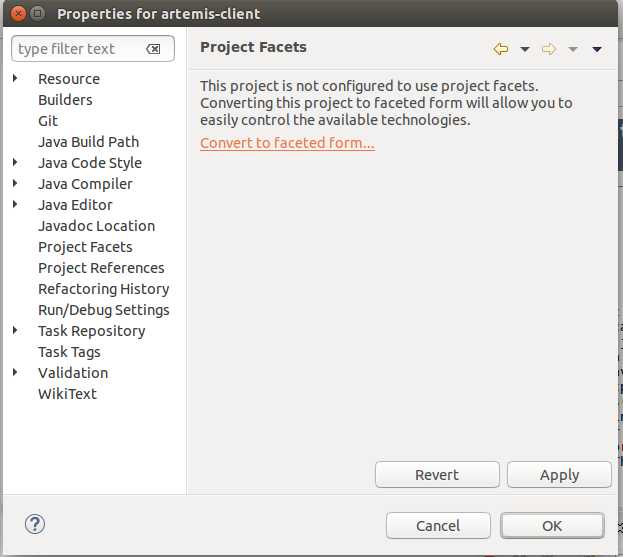Click the Convert to faceted form link

coord(287,143)
